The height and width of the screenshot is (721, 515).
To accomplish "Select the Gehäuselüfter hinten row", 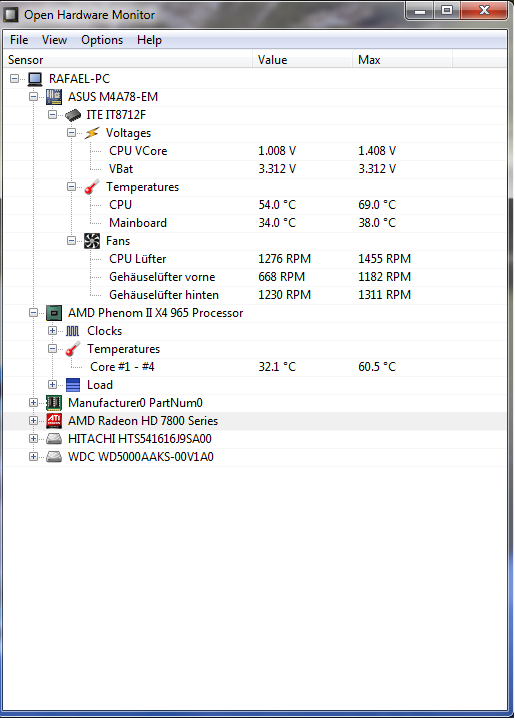I will 255,295.
